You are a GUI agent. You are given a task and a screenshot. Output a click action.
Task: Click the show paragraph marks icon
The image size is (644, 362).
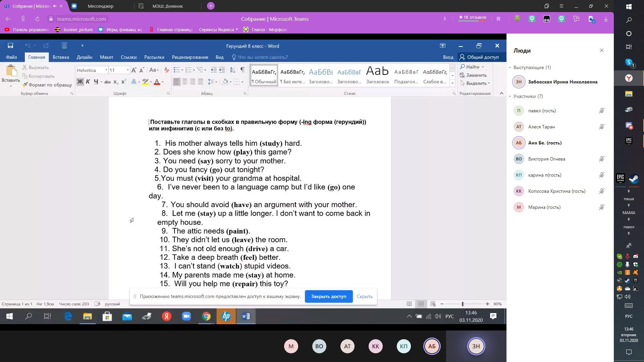[x=242, y=70]
